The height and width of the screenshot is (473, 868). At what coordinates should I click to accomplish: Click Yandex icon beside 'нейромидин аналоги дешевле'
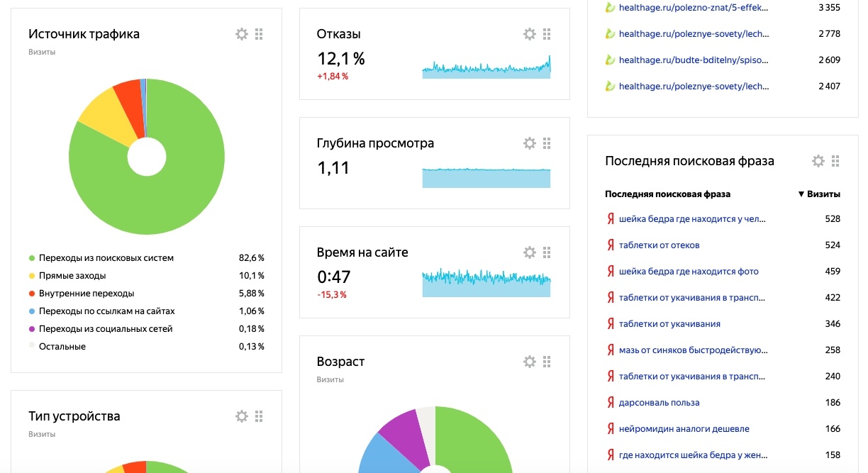click(x=610, y=429)
